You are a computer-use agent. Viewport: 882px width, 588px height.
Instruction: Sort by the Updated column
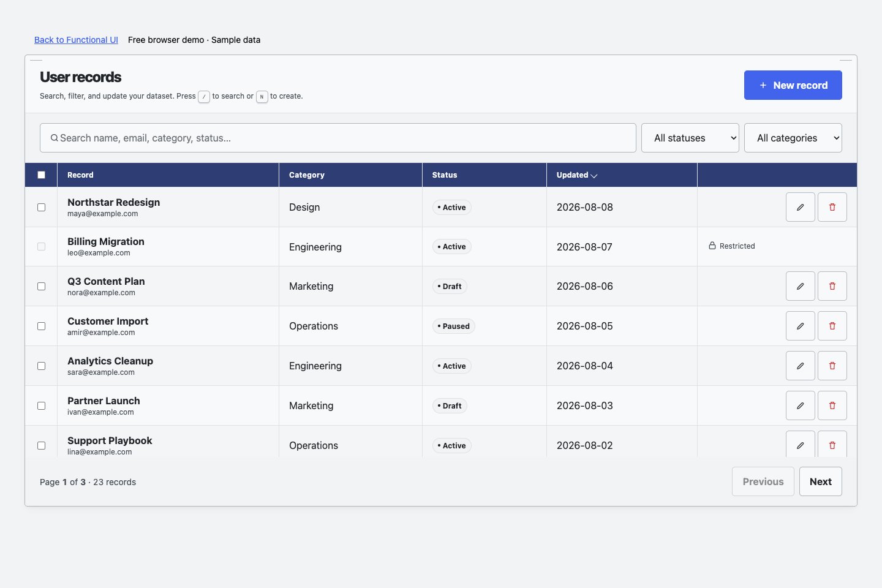576,175
